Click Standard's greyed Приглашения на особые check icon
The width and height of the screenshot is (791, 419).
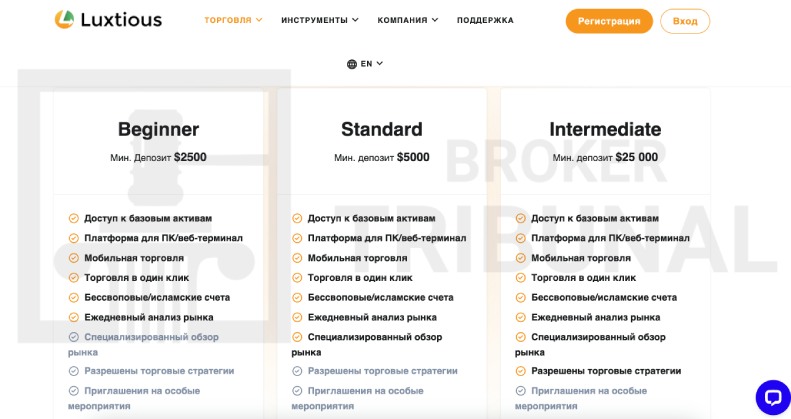click(297, 391)
